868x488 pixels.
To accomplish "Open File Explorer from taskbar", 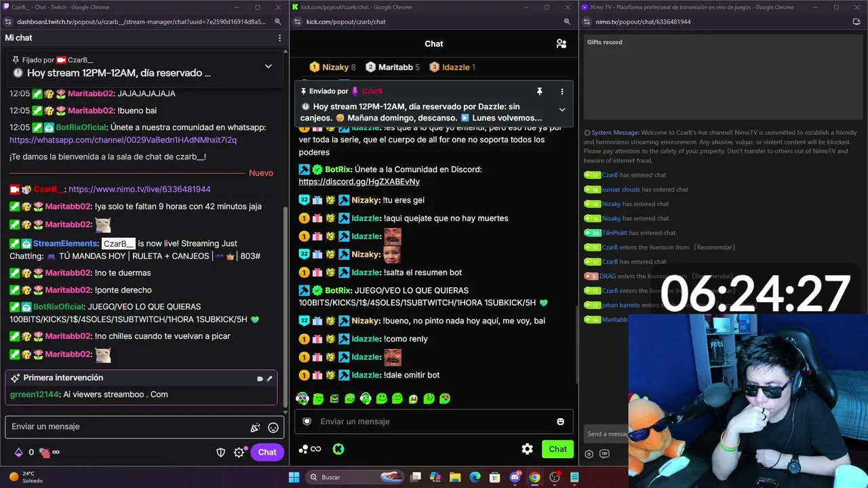I will click(455, 477).
